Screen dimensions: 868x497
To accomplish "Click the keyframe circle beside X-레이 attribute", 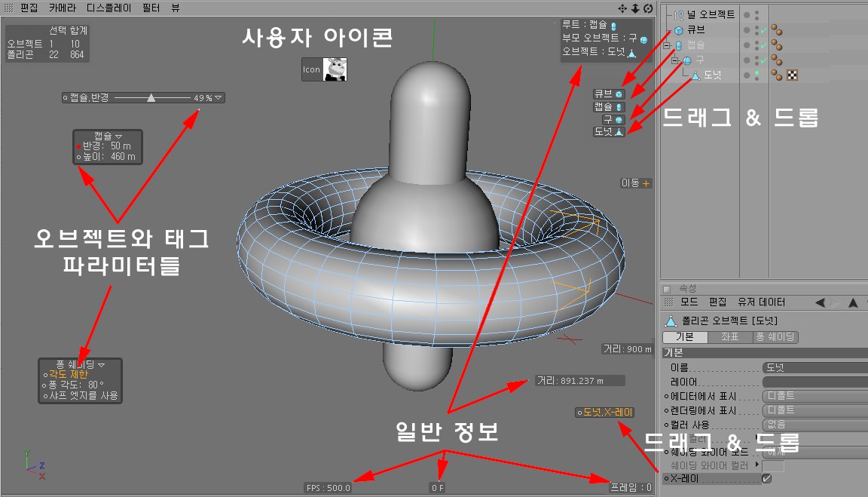I will point(667,478).
